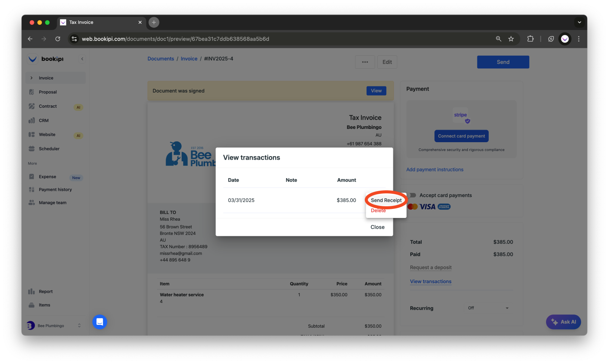Click the Ask AI button

click(563, 322)
